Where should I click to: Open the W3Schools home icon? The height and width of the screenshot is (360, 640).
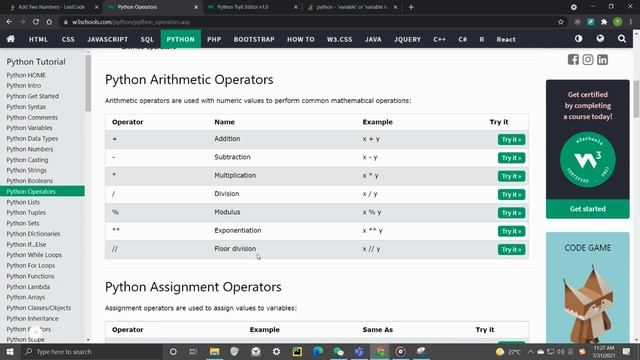(11, 39)
